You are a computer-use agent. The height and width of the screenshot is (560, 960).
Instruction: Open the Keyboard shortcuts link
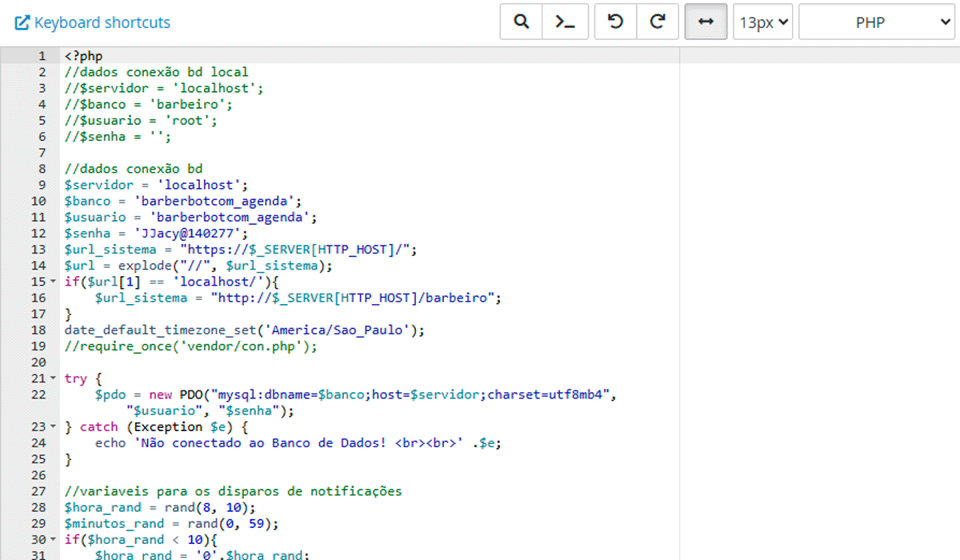(x=102, y=22)
